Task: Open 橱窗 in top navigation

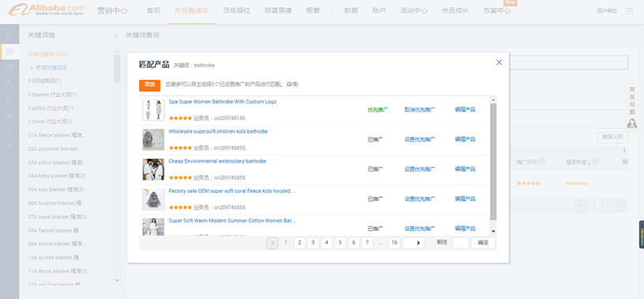Action: (x=313, y=11)
